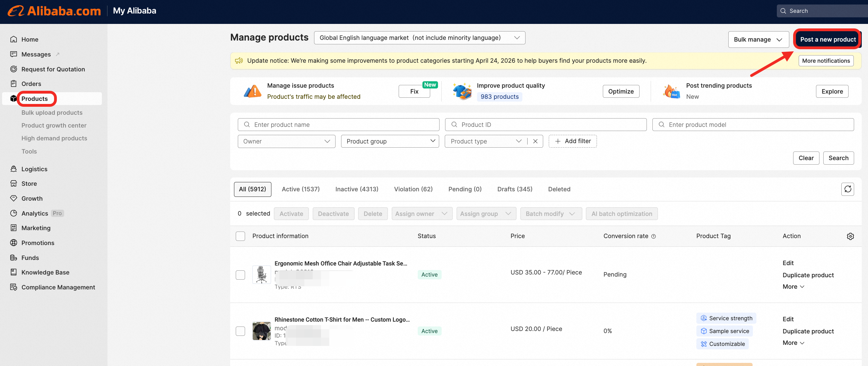Click the Search filters button
Image resolution: width=868 pixels, height=366 pixels.
coord(839,158)
